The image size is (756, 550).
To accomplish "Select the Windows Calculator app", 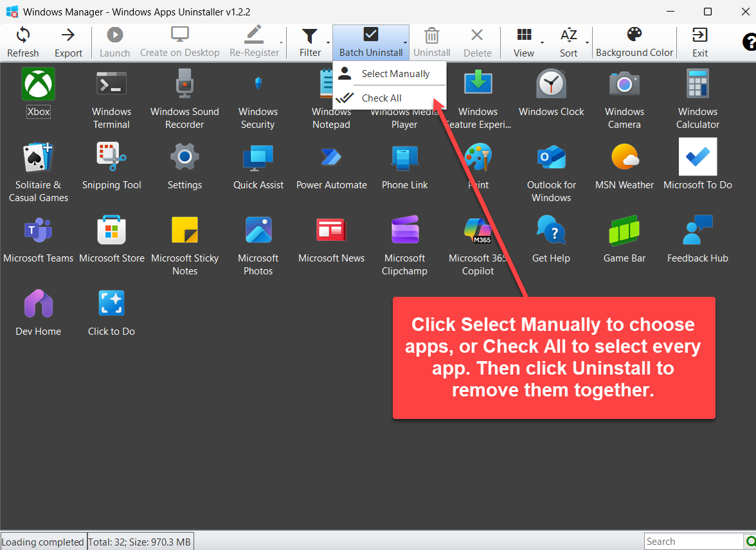I will pyautogui.click(x=697, y=100).
